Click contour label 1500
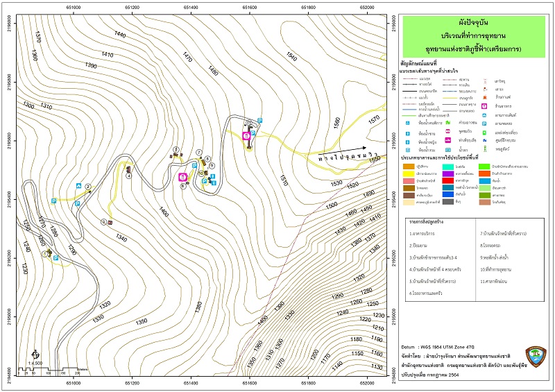Viewport: 555px width, 392px height. coord(332,205)
